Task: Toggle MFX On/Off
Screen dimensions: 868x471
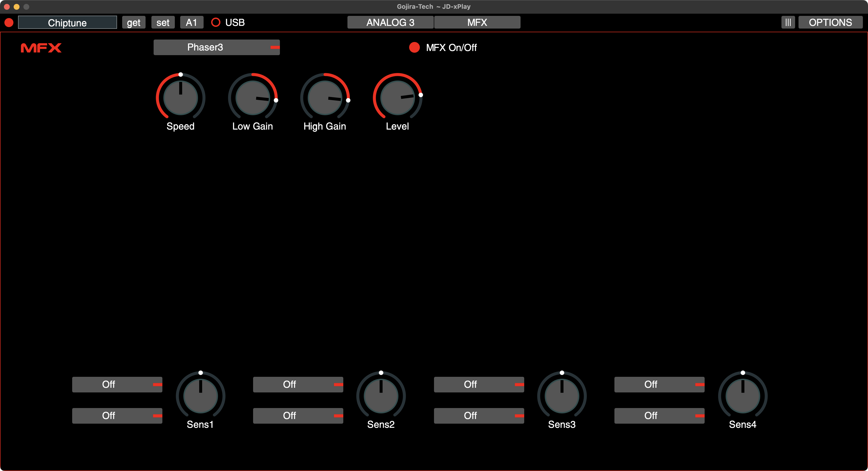Action: 414,48
